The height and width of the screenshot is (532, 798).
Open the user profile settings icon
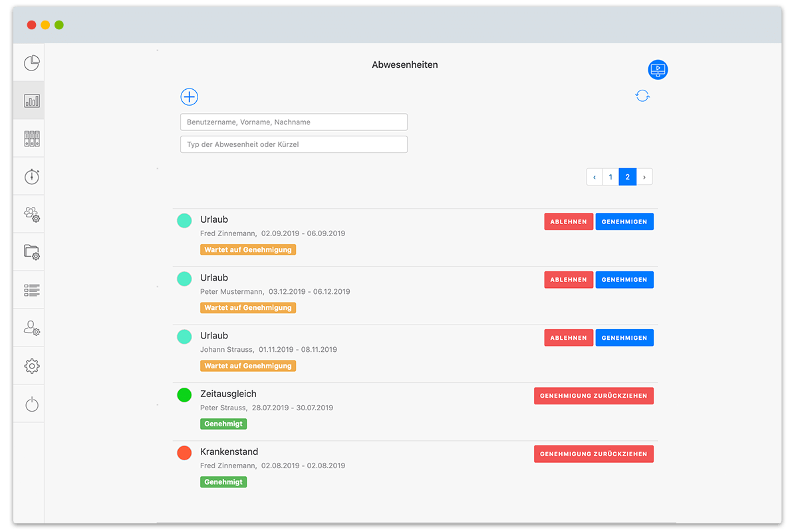[31, 327]
